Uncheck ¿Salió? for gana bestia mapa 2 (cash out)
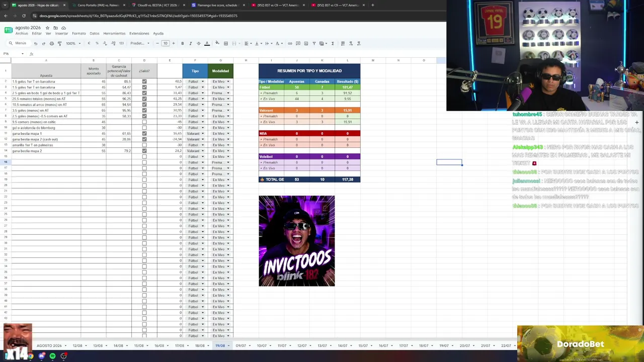 (x=144, y=139)
